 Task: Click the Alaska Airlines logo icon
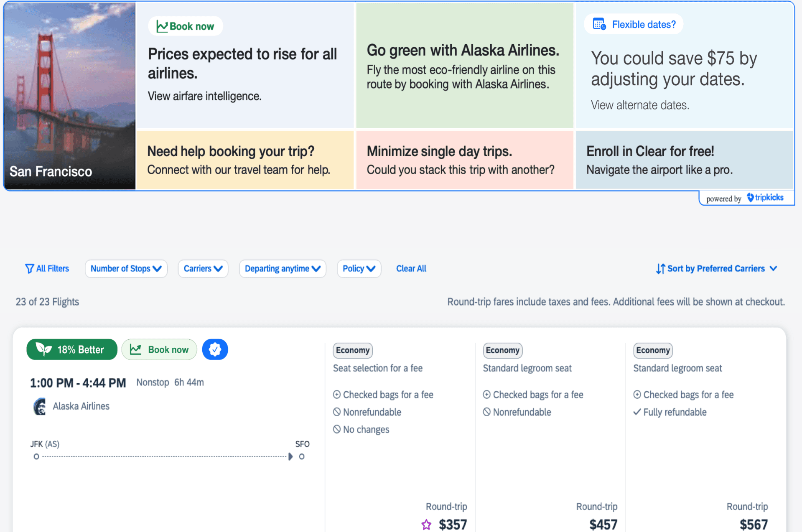40,406
